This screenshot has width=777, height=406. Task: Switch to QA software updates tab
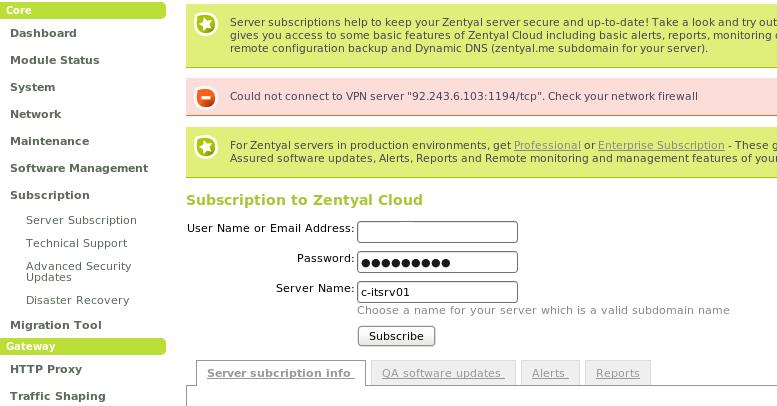click(x=443, y=373)
